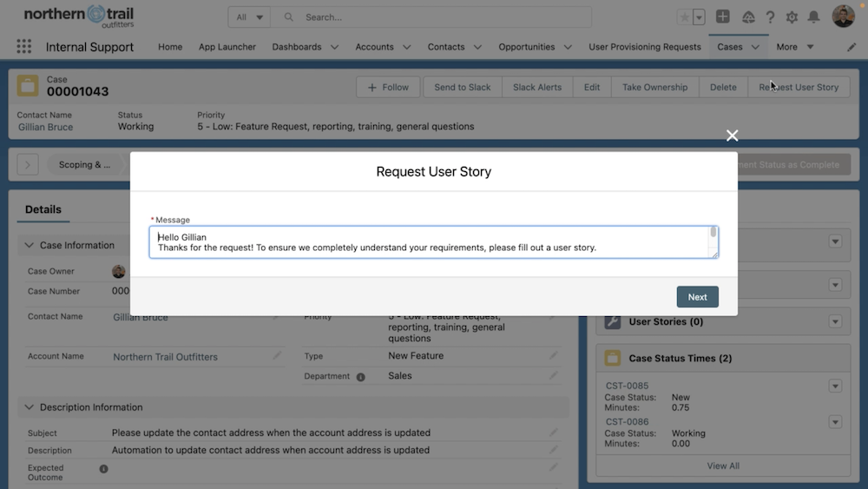Edit the Description field pencil icon
The image size is (868, 489).
point(553,450)
